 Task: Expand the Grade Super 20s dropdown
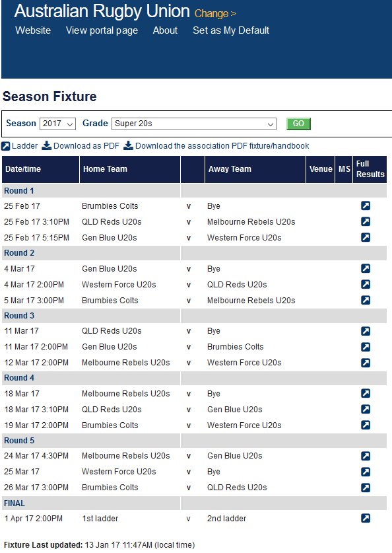click(x=194, y=124)
